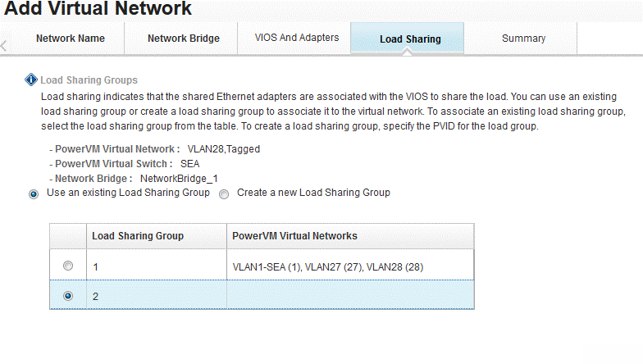Open the Network Name tab
The height and width of the screenshot is (364, 643).
[x=71, y=39]
